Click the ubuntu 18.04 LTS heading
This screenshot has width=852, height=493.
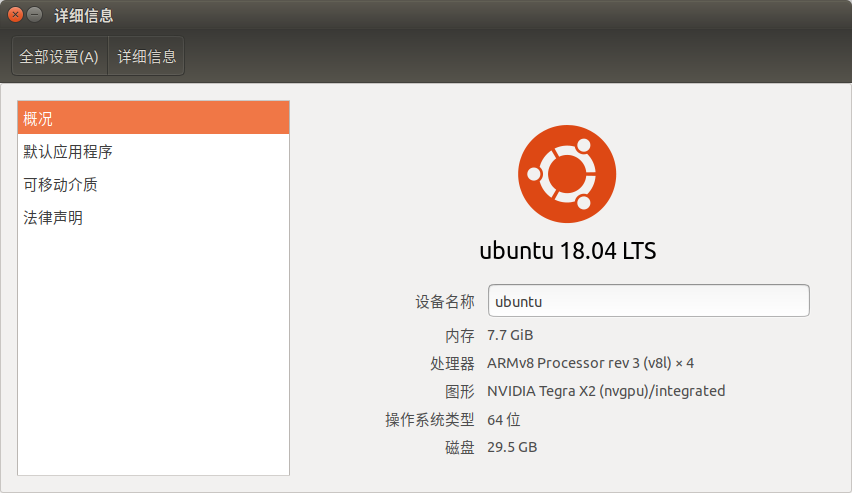pyautogui.click(x=568, y=251)
